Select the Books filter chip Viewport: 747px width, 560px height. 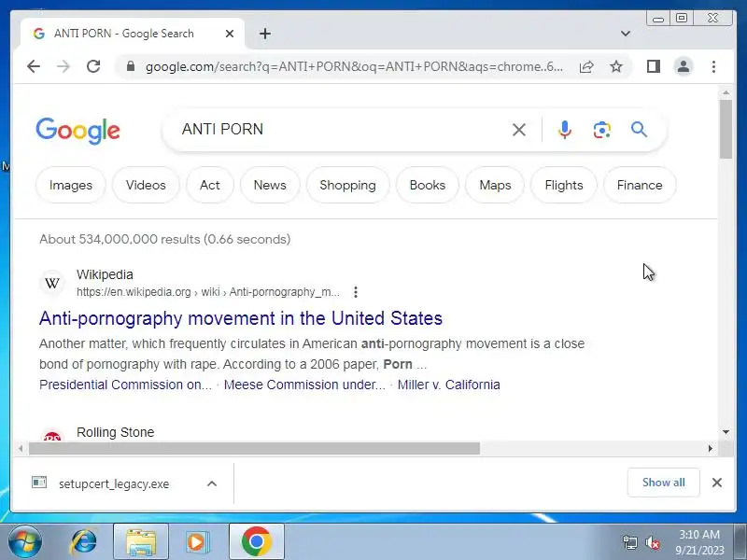tap(428, 185)
